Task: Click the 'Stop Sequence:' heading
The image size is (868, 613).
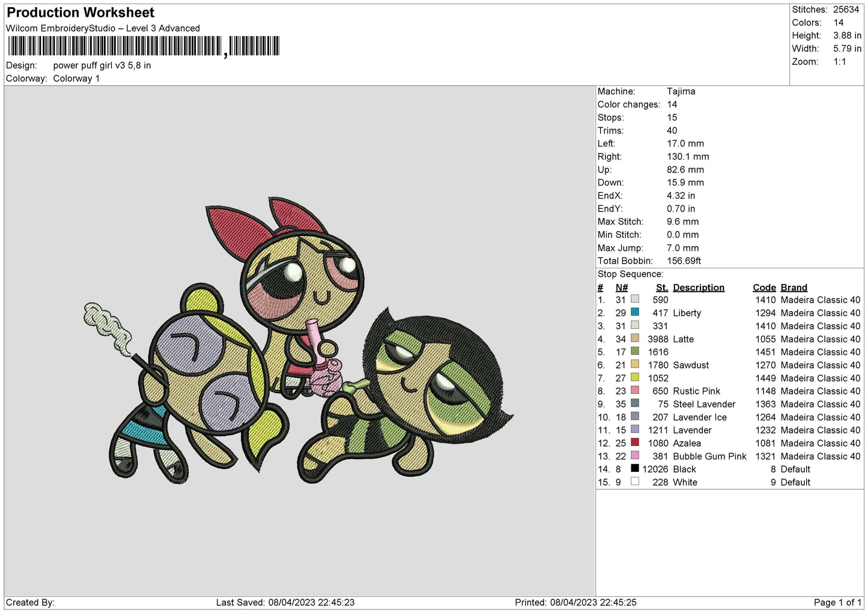Action: click(x=630, y=274)
